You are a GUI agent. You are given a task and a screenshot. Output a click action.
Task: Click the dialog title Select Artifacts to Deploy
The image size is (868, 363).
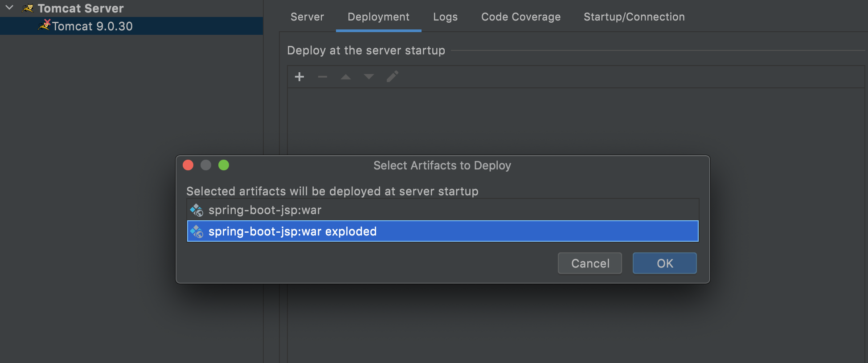[x=442, y=165]
